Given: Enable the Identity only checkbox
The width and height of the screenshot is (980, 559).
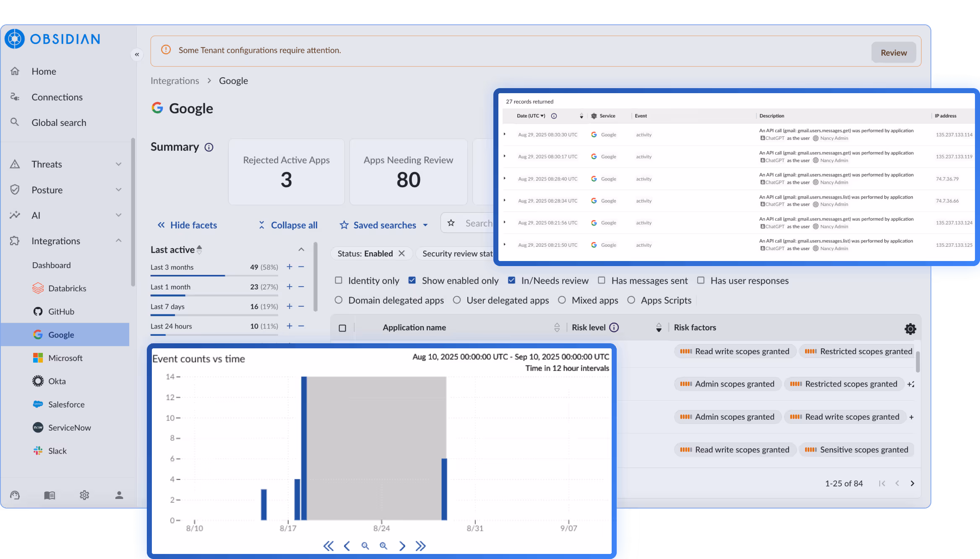Looking at the screenshot, I should tap(339, 280).
